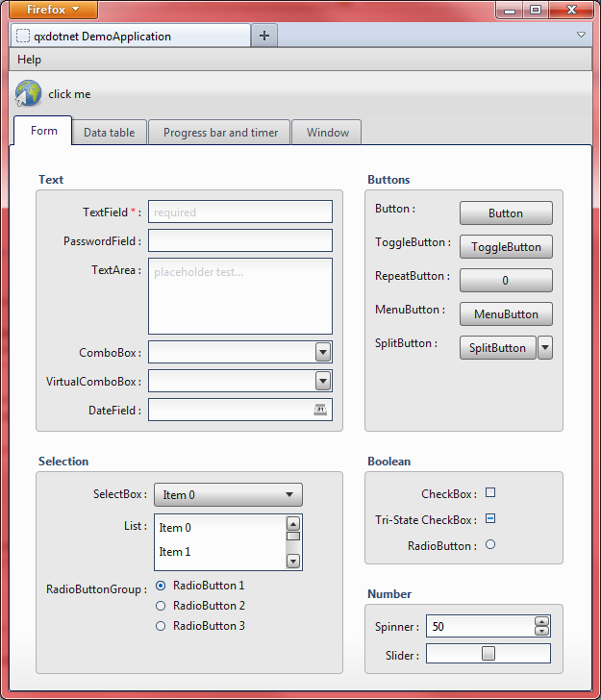The width and height of the screenshot is (601, 700).
Task: Focus the Spinner value field 50
Action: 480,626
